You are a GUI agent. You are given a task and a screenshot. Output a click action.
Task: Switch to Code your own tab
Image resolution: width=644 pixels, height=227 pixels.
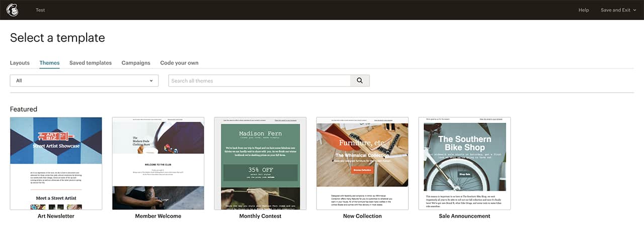click(x=179, y=63)
